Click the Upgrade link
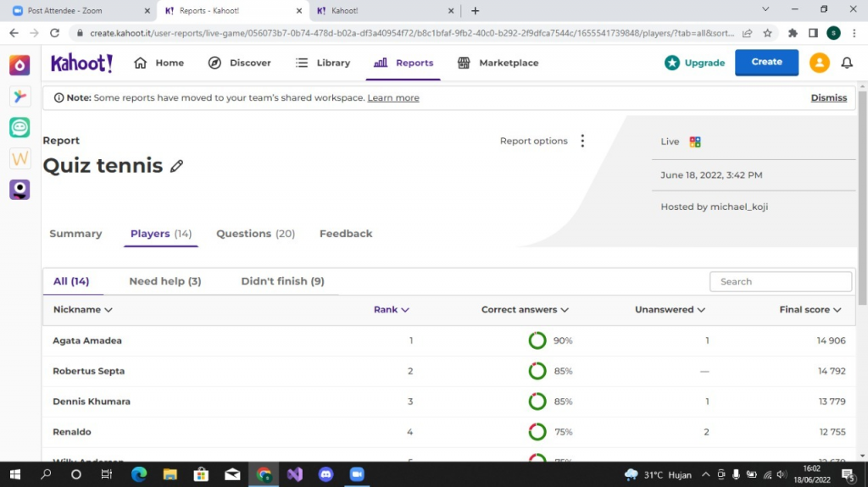 (x=704, y=63)
